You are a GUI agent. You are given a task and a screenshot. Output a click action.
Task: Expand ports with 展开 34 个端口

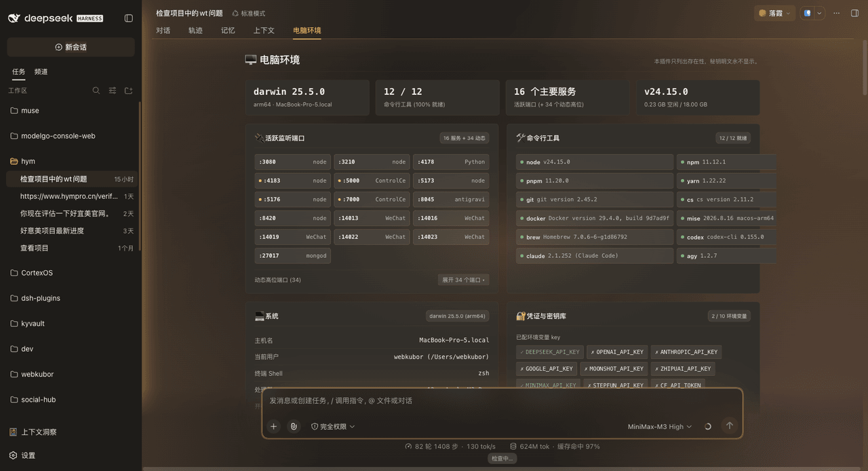pos(463,280)
